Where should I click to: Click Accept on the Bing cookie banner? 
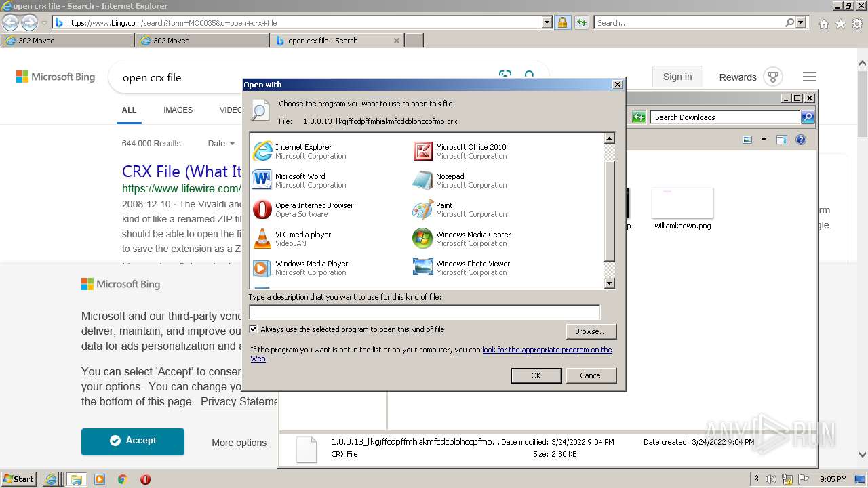(133, 441)
